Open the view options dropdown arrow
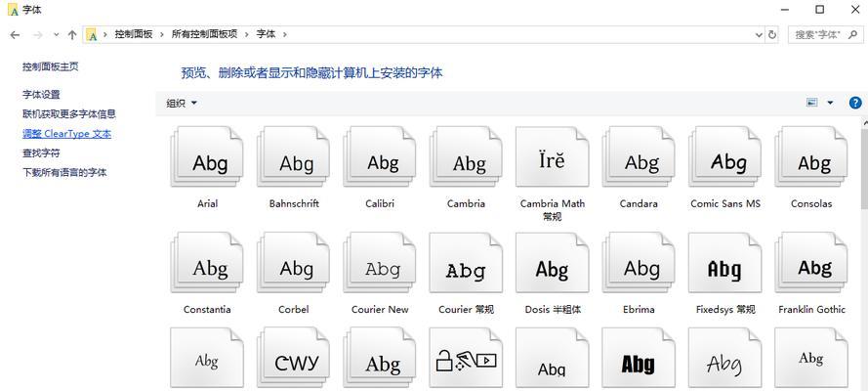868x391 pixels. pyautogui.click(x=830, y=103)
